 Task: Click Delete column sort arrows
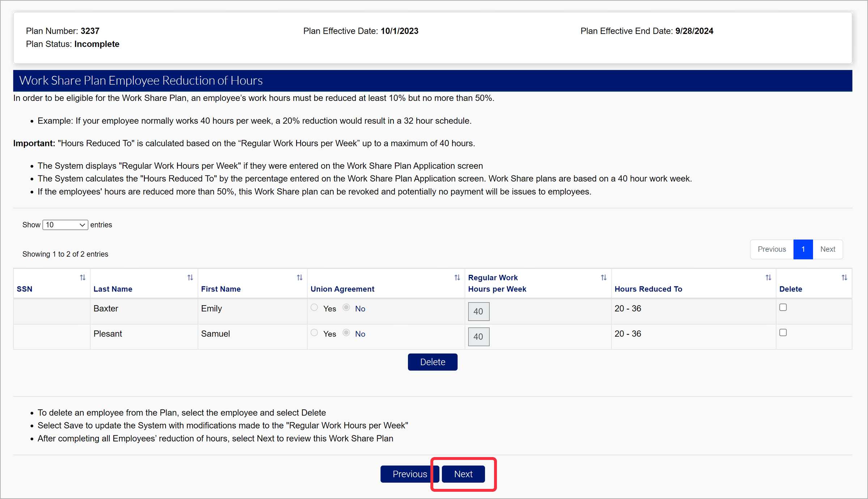[x=844, y=278]
